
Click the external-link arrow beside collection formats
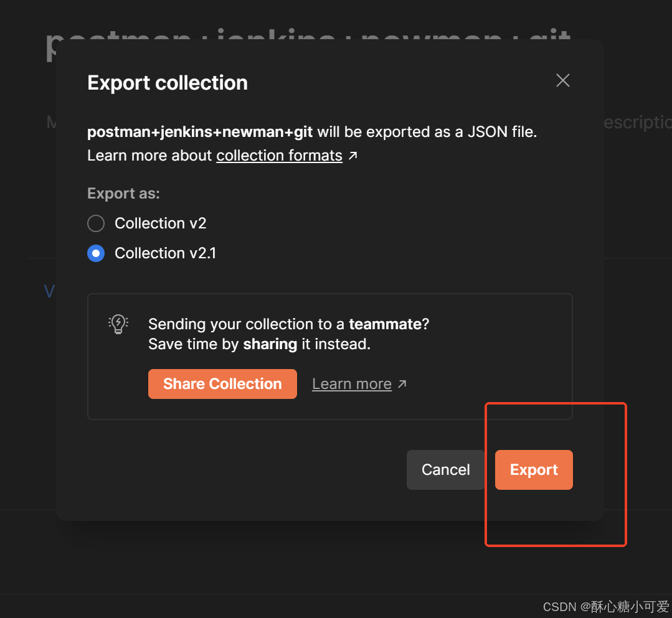[x=354, y=157]
